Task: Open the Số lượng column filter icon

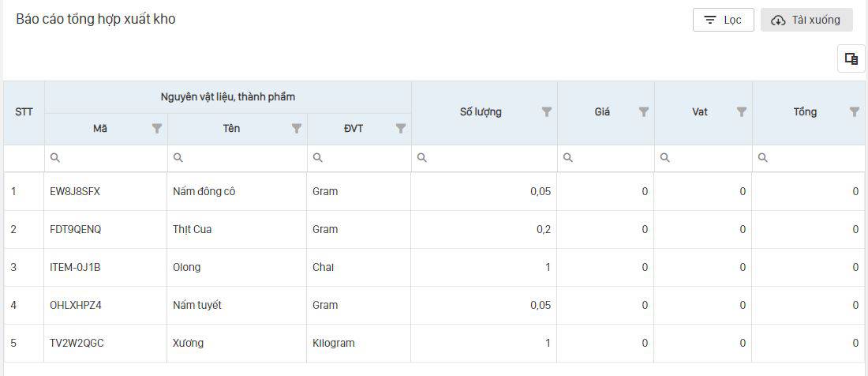Action: (547, 112)
